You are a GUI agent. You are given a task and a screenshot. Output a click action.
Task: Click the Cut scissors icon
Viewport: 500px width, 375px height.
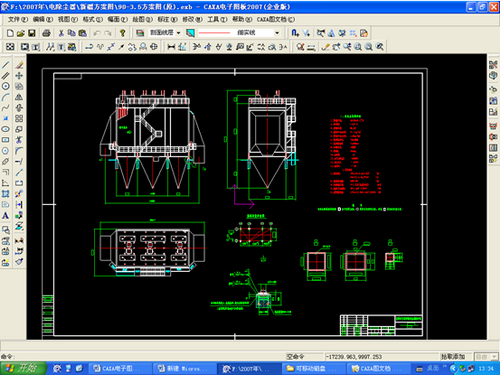[61, 33]
